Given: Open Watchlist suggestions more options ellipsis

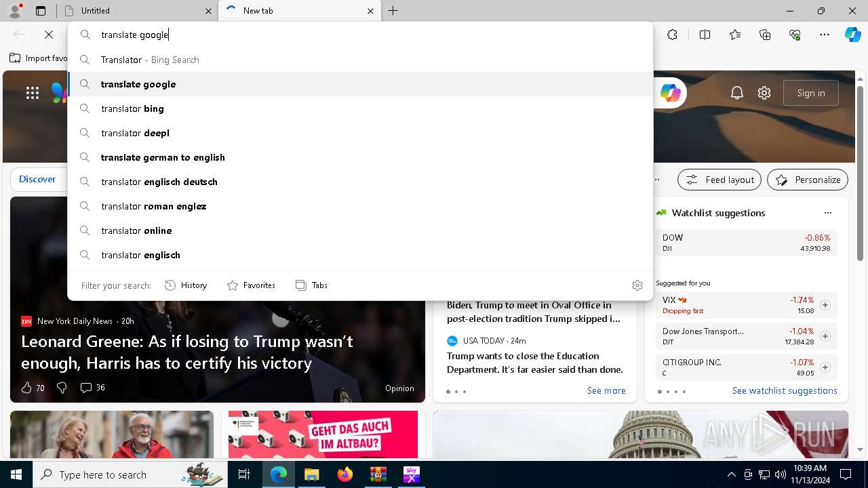Looking at the screenshot, I should [827, 213].
